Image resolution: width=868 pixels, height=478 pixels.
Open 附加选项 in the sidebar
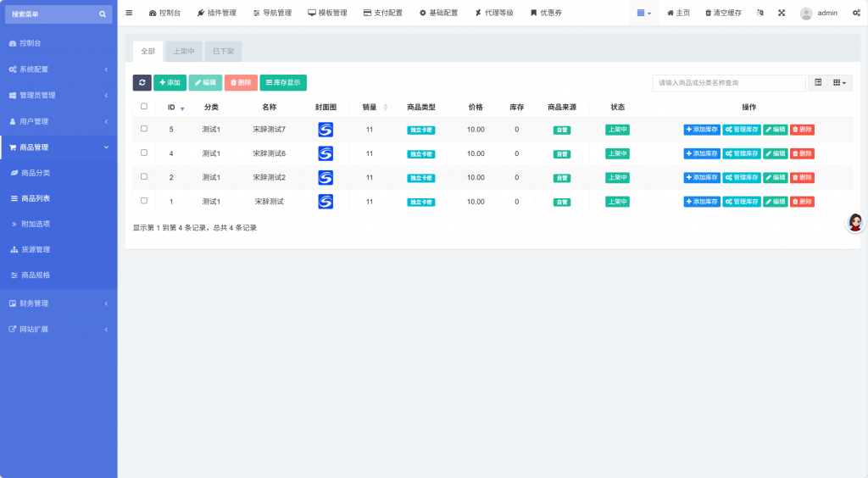tap(58, 224)
